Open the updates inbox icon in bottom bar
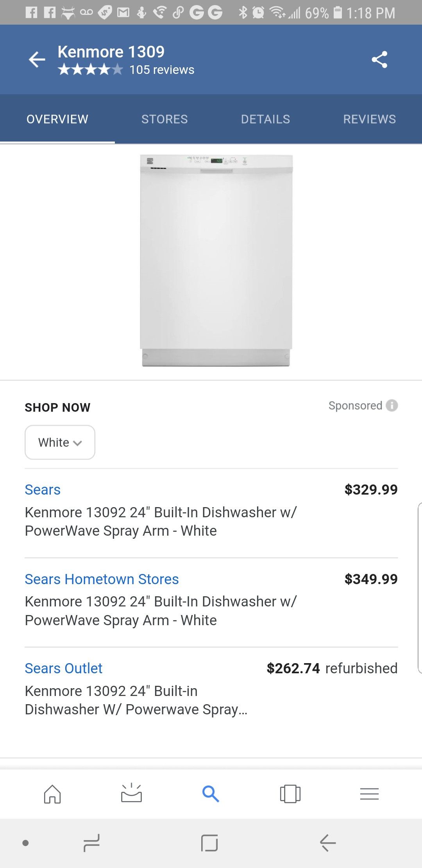The width and height of the screenshot is (422, 868). pos(131,793)
